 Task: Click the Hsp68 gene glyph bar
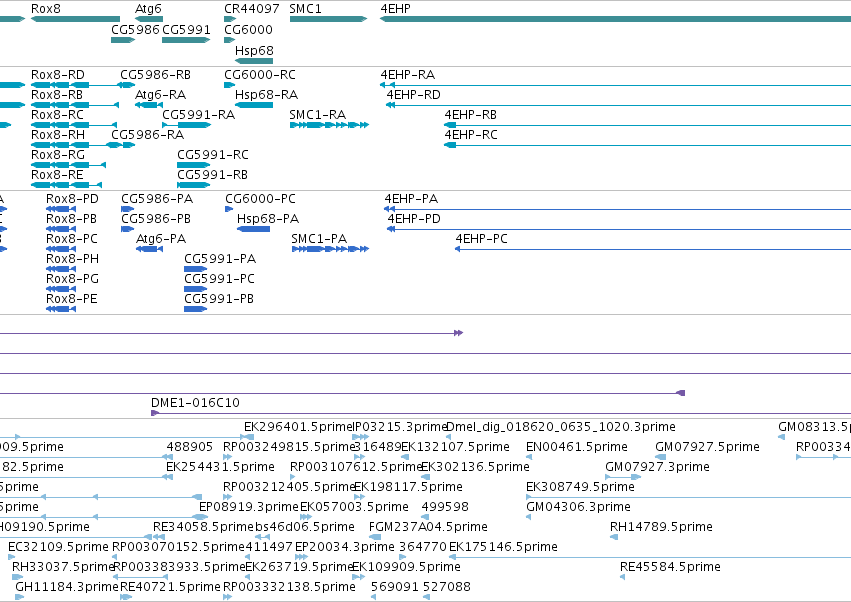coord(254,61)
